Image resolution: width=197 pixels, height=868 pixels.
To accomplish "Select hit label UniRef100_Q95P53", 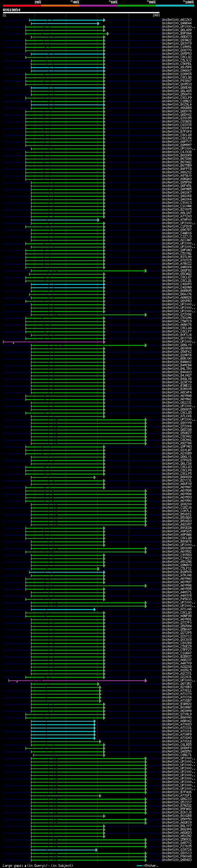I will 177,54.
